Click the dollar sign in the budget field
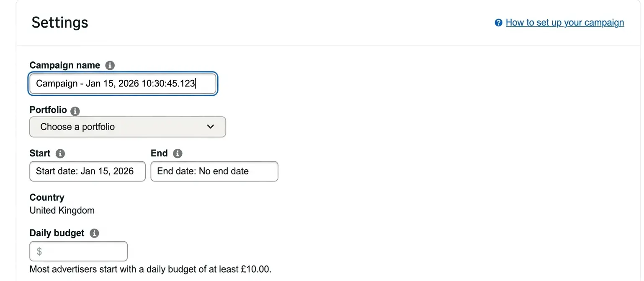Screen dimensions: 644x281 point(39,251)
